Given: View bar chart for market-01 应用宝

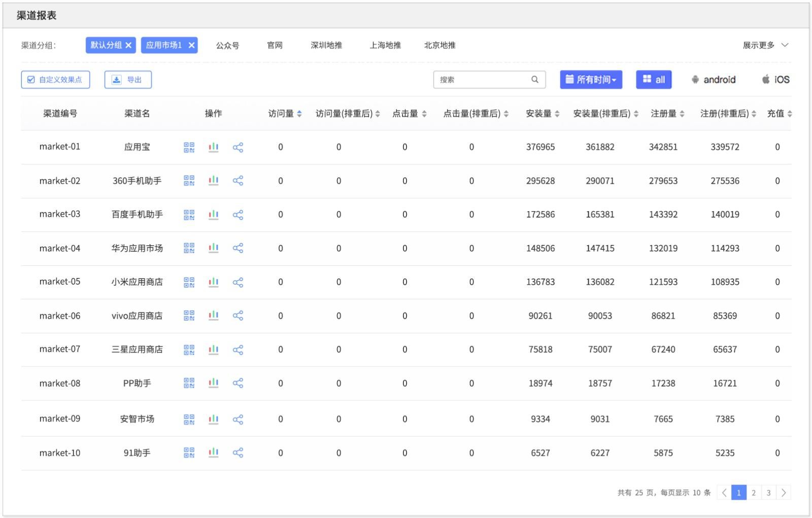Looking at the screenshot, I should click(214, 147).
